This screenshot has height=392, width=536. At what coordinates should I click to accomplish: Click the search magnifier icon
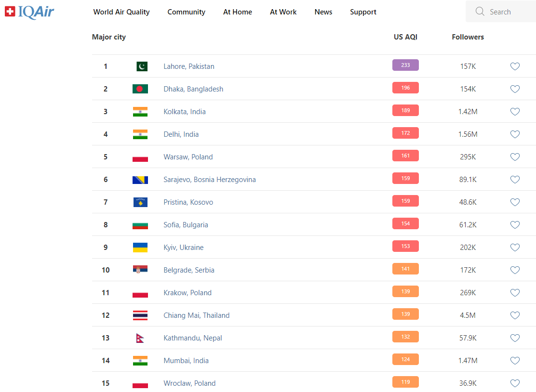[x=480, y=11]
